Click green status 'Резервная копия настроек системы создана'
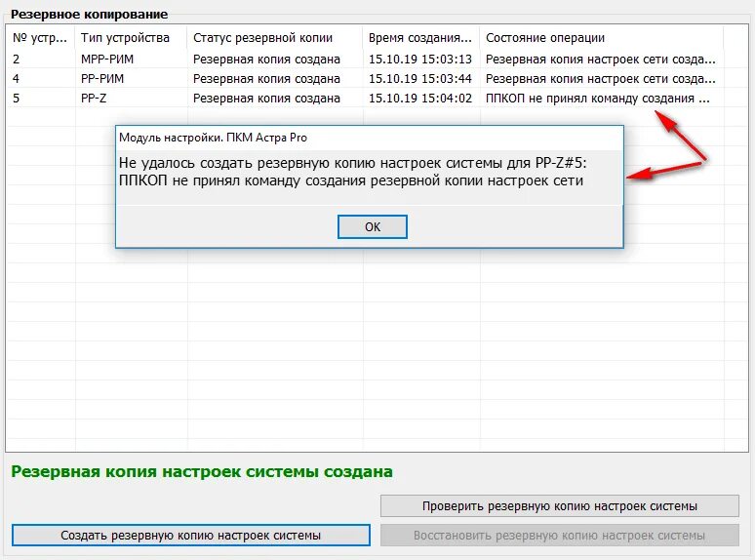The image size is (755, 560). pos(202,471)
